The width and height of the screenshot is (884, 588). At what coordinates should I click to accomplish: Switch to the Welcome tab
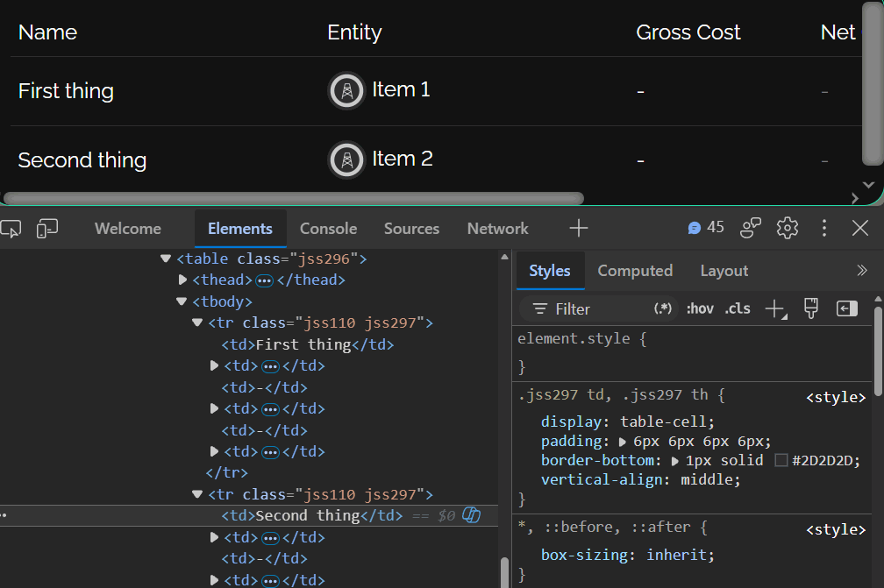pos(128,229)
